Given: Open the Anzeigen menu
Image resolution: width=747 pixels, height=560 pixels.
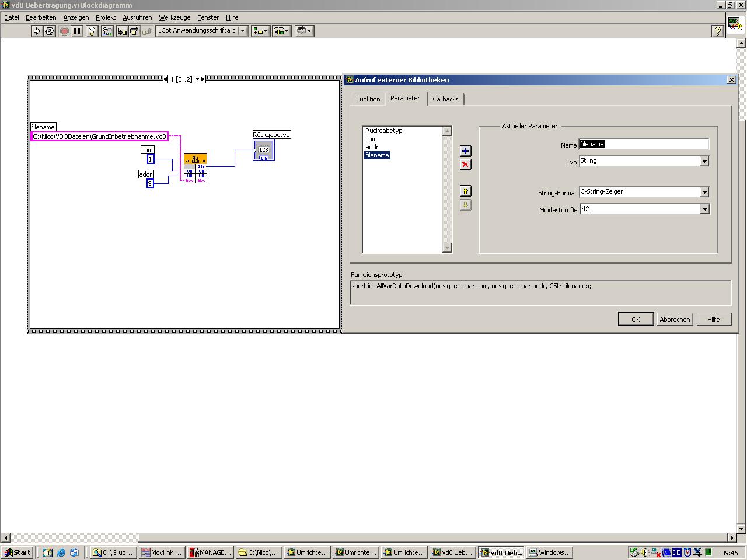Looking at the screenshot, I should 76,17.
